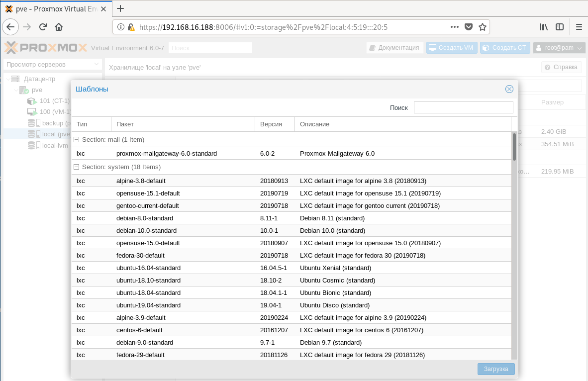Screen dimensions: 588x381
Task: Open the Firefox hamburger menu
Action: point(579,27)
